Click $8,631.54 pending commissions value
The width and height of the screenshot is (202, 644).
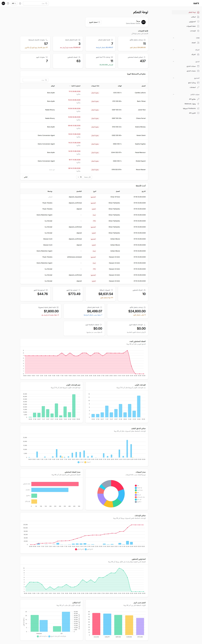[106, 294]
